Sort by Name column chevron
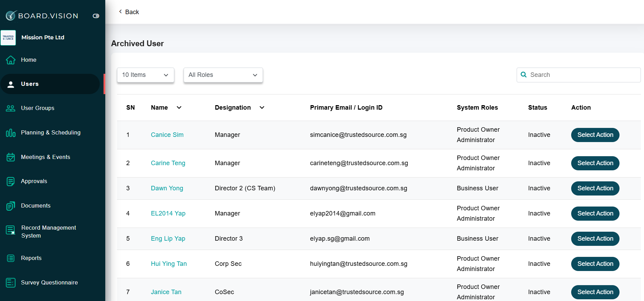 pyautogui.click(x=179, y=108)
